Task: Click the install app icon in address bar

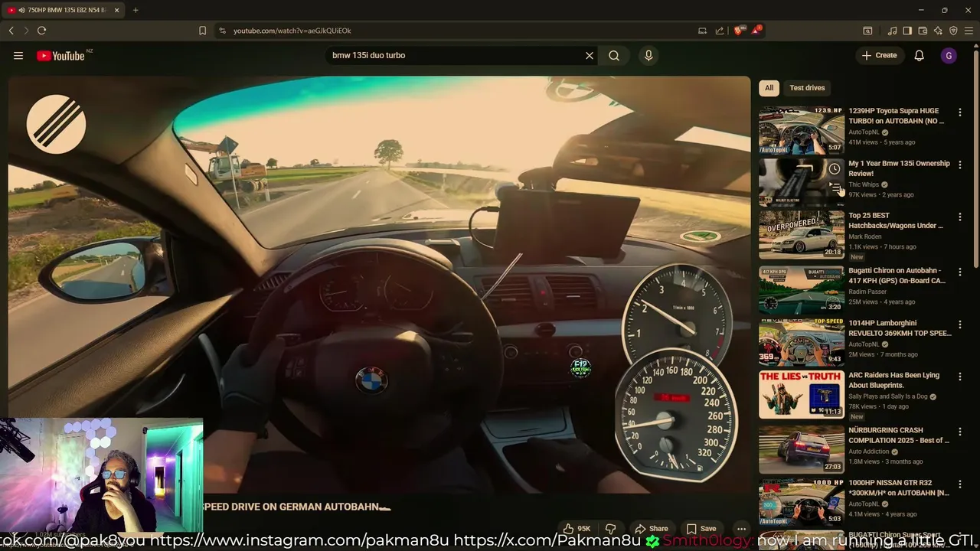Action: (x=702, y=31)
